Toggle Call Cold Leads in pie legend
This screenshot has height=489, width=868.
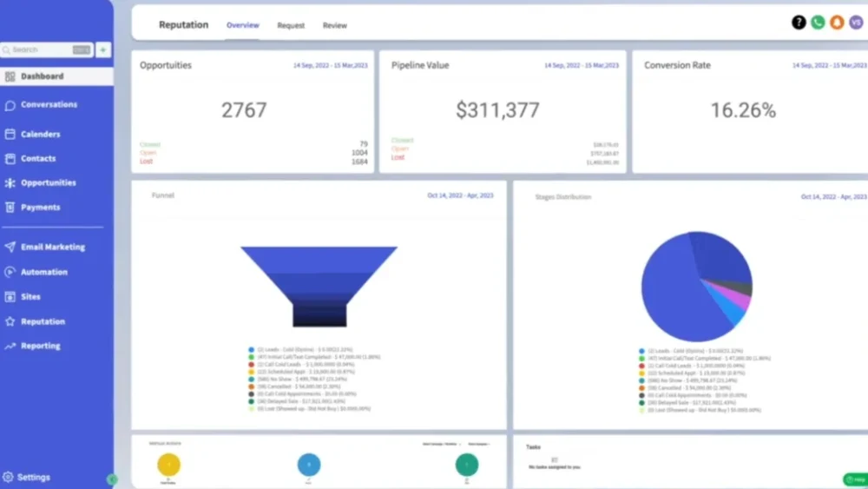click(692, 366)
